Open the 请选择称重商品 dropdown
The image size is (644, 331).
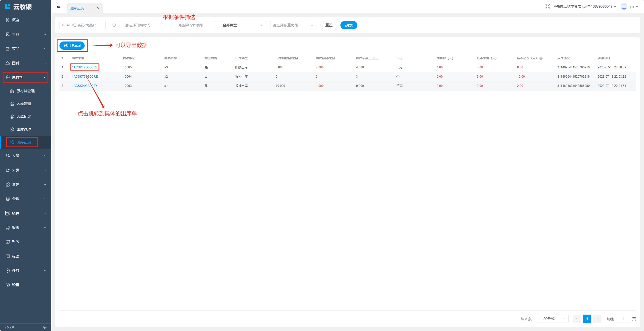pos(293,25)
